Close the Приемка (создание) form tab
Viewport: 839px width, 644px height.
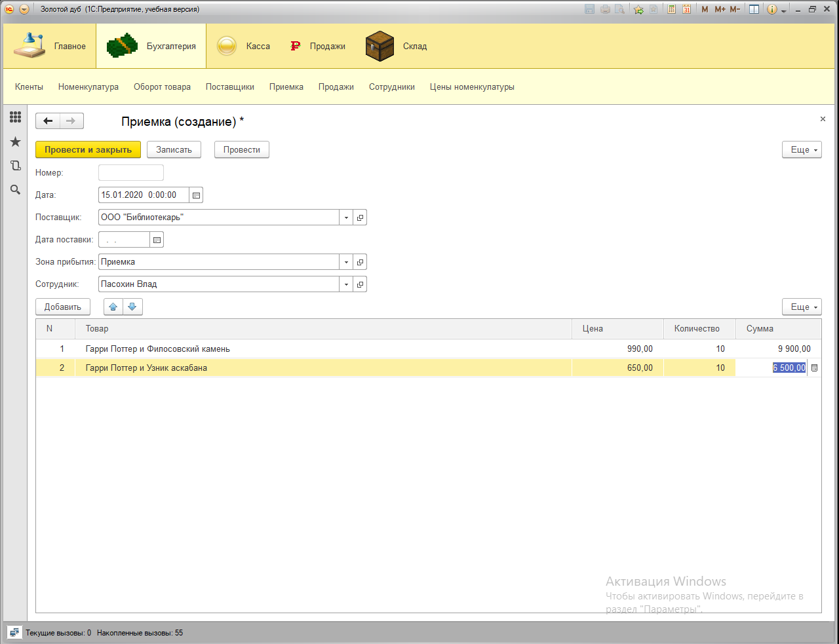click(x=823, y=119)
